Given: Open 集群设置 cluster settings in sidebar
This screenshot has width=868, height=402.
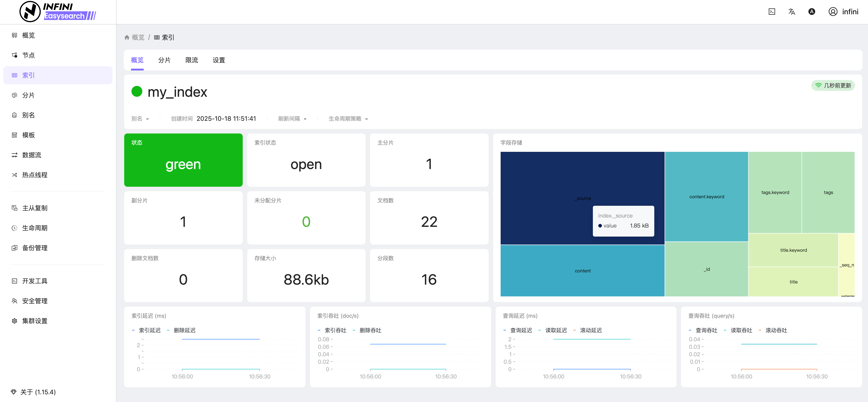Looking at the screenshot, I should pos(34,321).
